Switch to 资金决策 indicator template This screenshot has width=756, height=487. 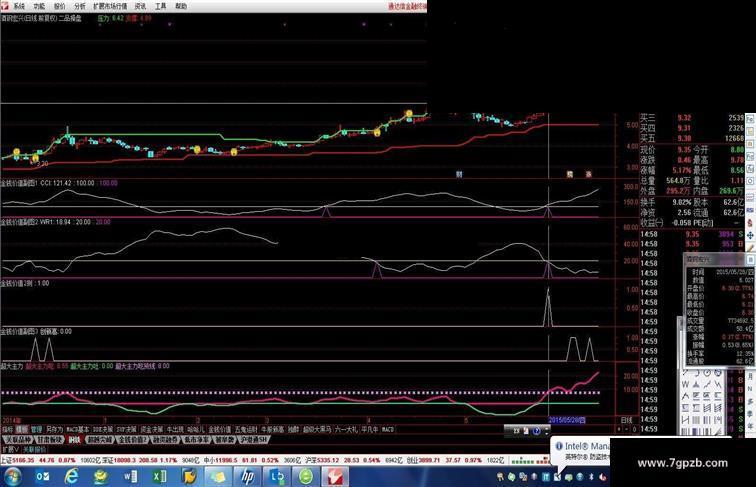[x=152, y=429]
